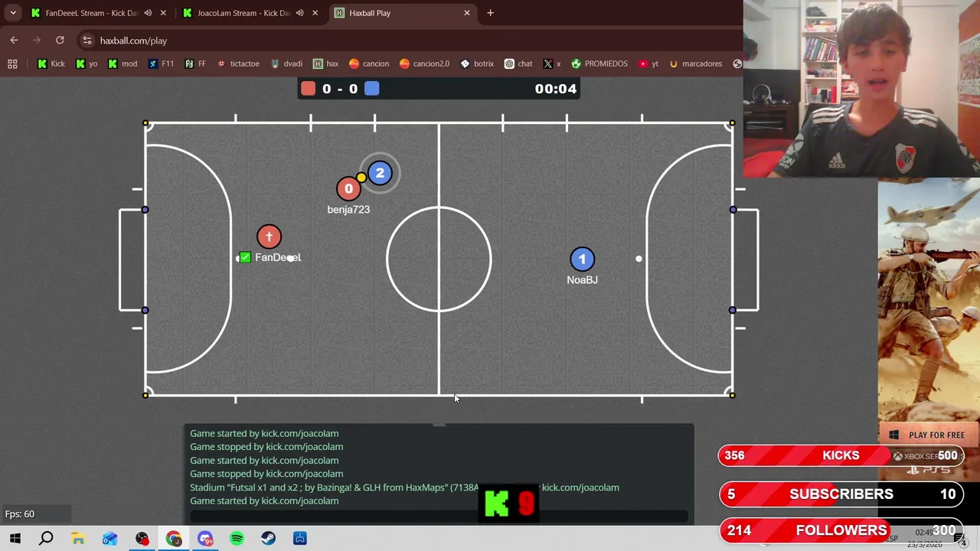Click the FOLLOWERS goal progress bar
Screen dimensions: 980x551
(841, 530)
